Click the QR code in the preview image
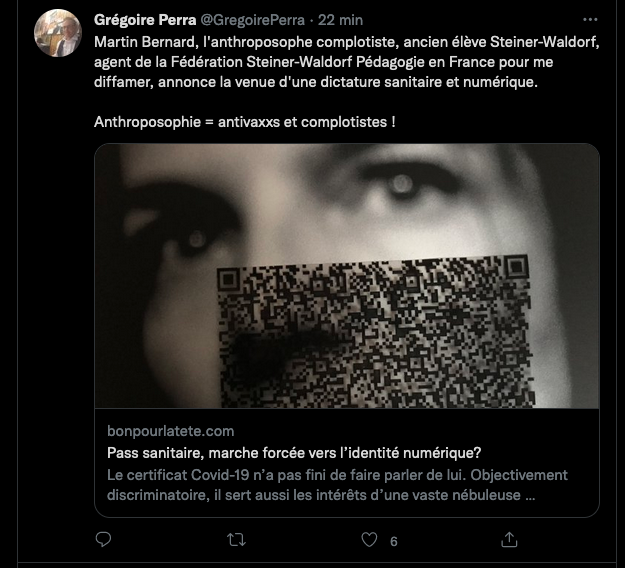Screen dimensions: 625x568 (x=376, y=332)
